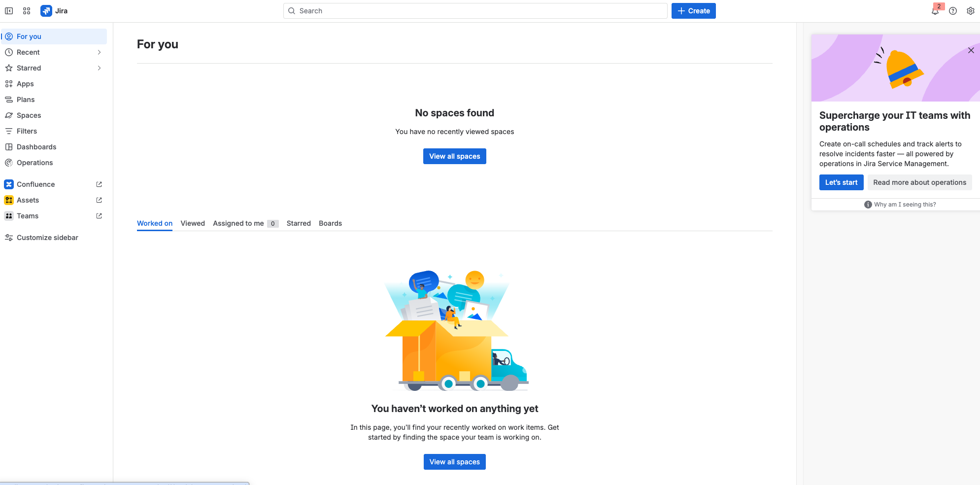Open Customize sidebar option
Screen dimensions: 980x485
click(47, 238)
